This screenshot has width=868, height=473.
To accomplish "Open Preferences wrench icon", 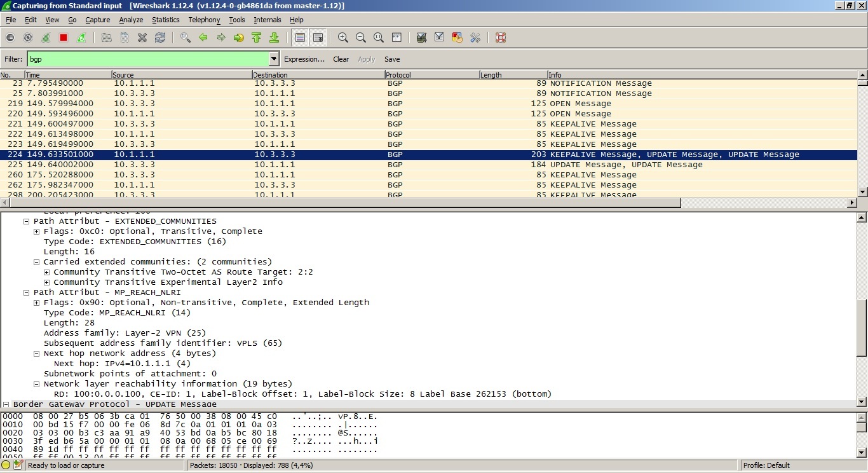I will tap(475, 38).
